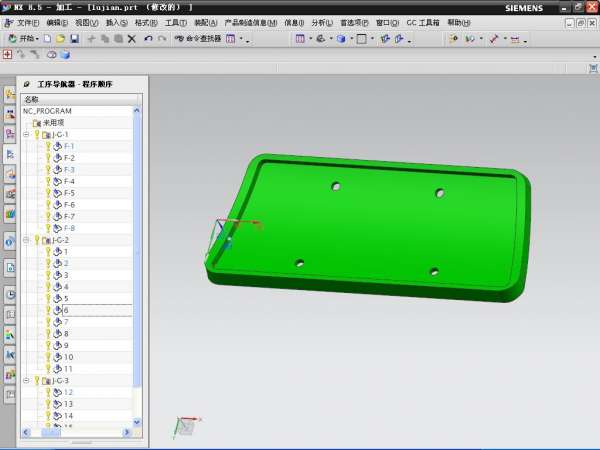The width and height of the screenshot is (600, 450).
Task: Select the Operation Navigator sidebar tab icon
Action: (9, 155)
